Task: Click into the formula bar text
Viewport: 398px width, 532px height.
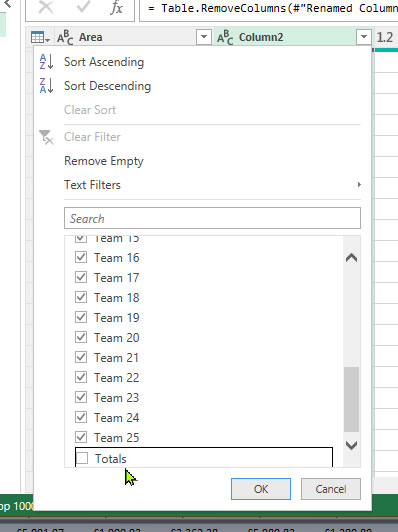Action: (x=269, y=8)
